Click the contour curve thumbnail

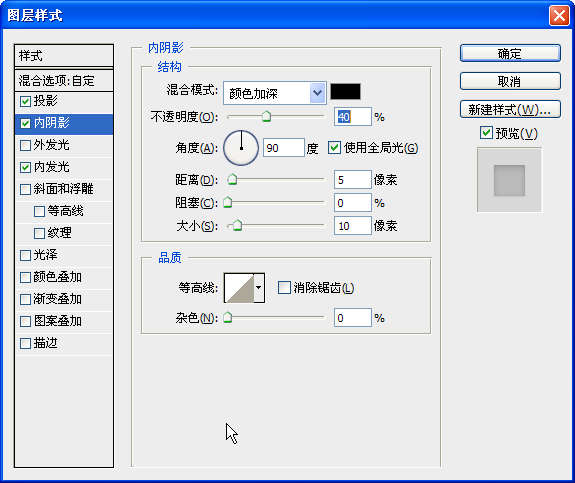tap(239, 288)
